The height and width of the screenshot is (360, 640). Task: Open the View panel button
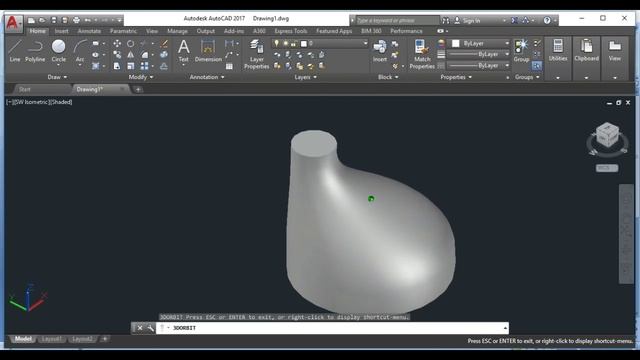pos(615,58)
